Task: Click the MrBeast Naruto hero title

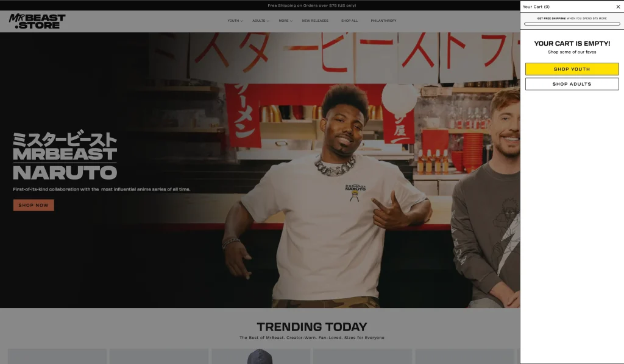Action: pyautogui.click(x=65, y=157)
